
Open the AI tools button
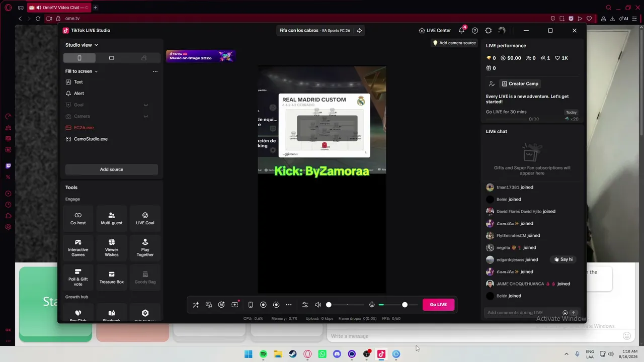(221, 305)
